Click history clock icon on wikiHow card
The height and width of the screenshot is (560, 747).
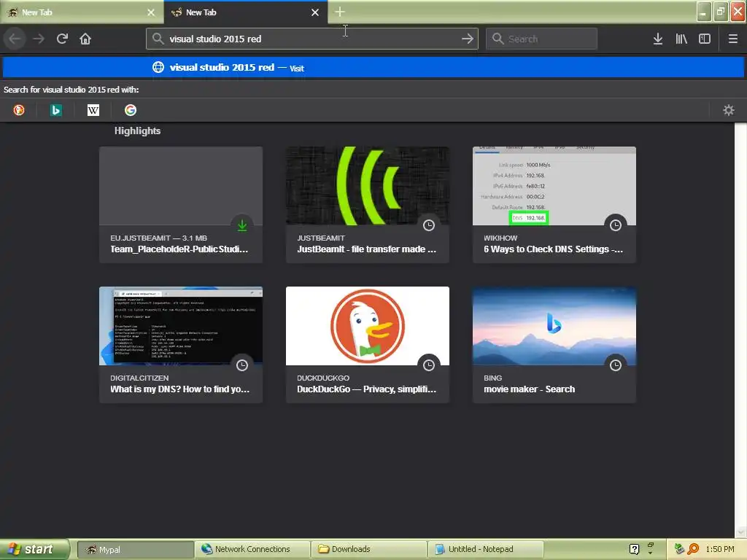pos(616,225)
